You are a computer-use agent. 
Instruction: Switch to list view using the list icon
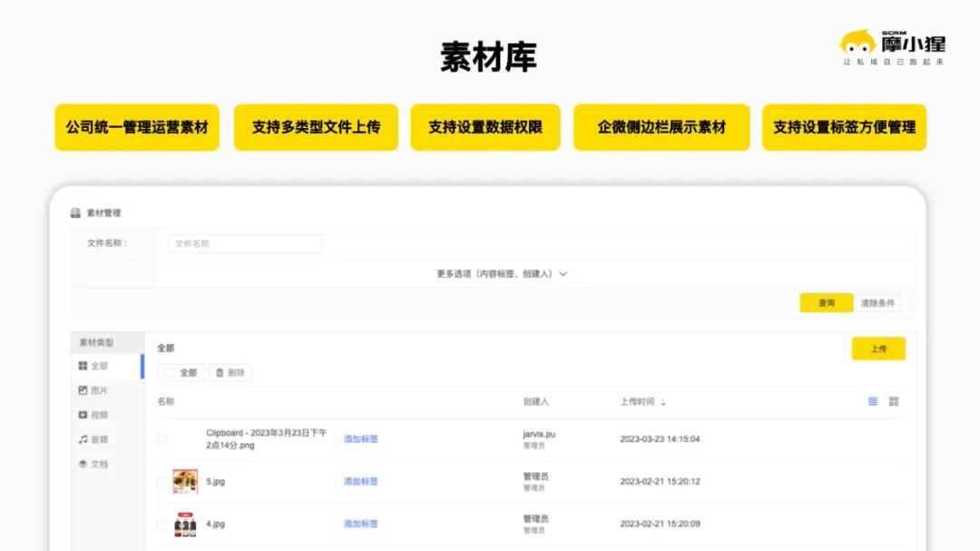[x=872, y=400]
